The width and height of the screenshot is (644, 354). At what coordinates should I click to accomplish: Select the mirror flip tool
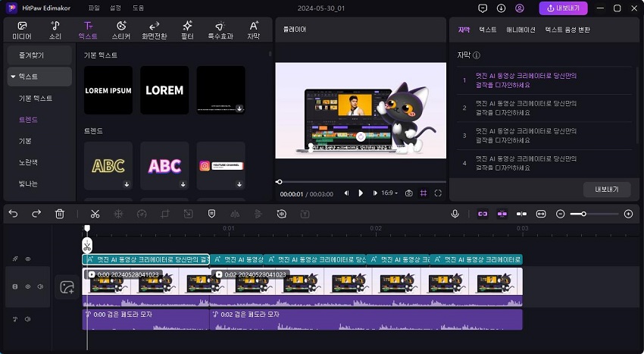[235, 214]
